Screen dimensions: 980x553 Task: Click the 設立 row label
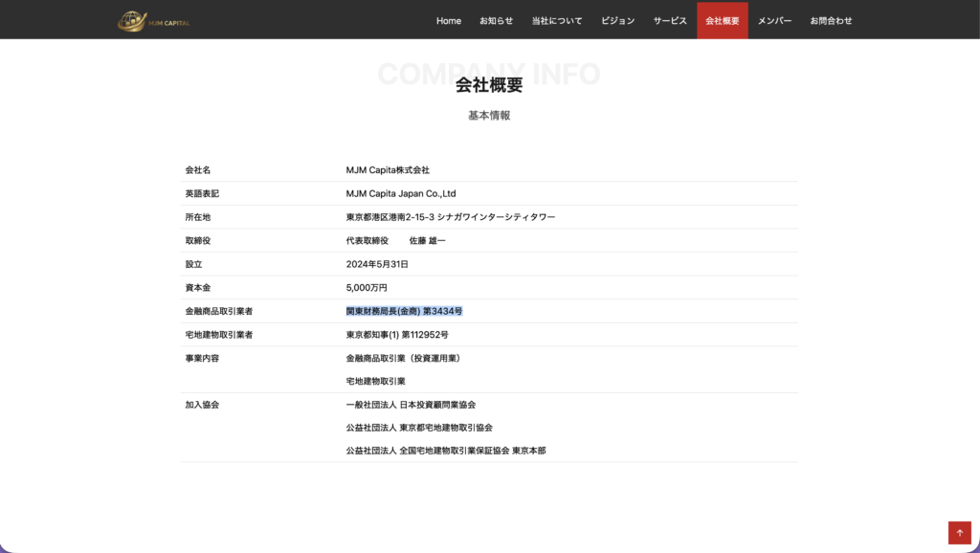pos(193,264)
